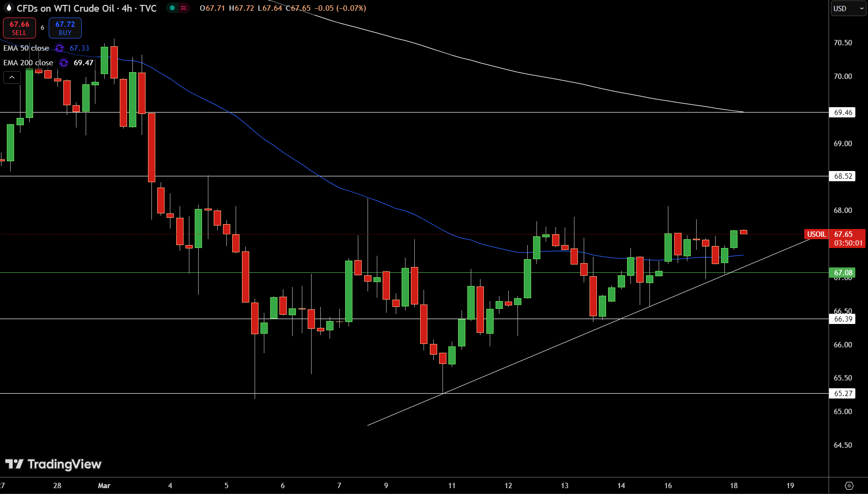Click the 66.39 horizontal line price label
The width and height of the screenshot is (868, 494).
click(843, 319)
